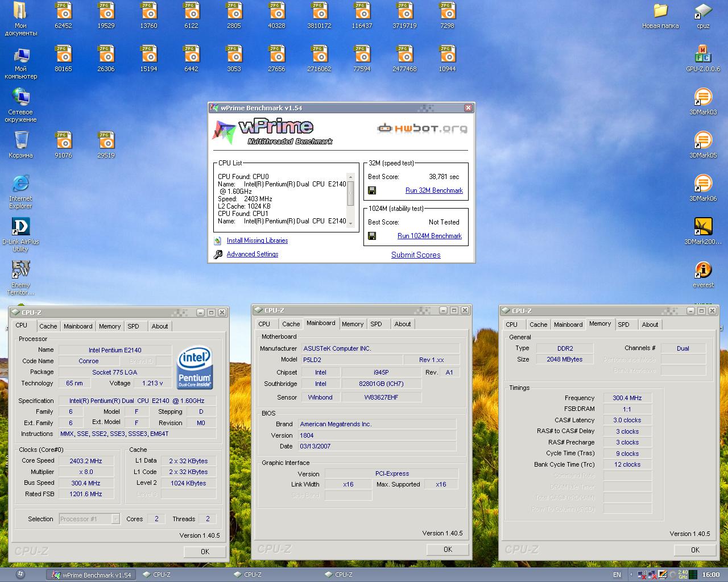Select the everest desktop shortcut
The height and width of the screenshot is (582, 728).
[703, 275]
